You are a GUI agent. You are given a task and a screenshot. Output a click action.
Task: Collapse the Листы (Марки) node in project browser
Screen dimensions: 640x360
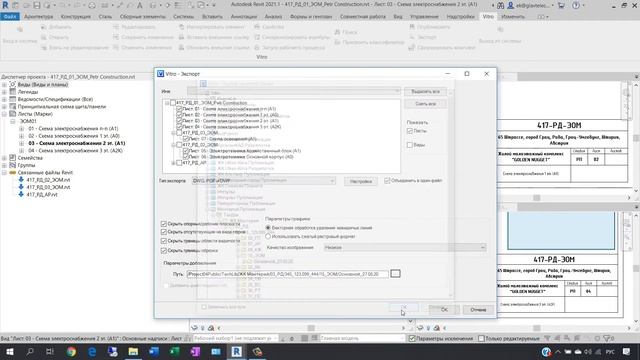[4, 114]
